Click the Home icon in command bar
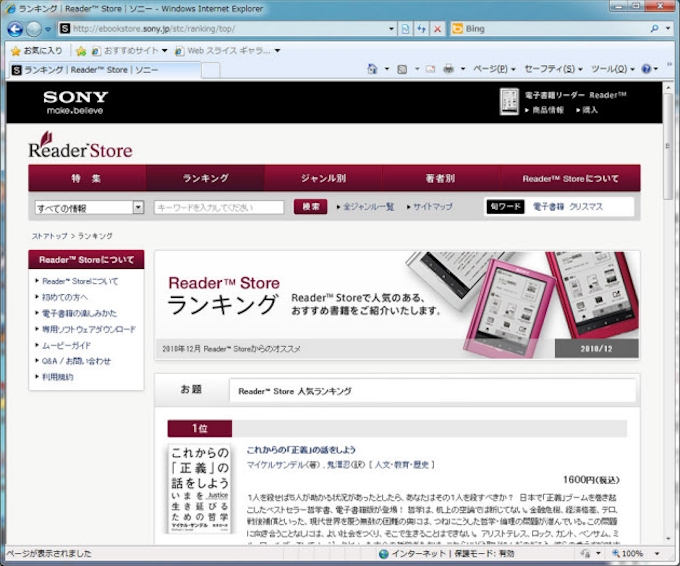680x566 pixels. (372, 69)
